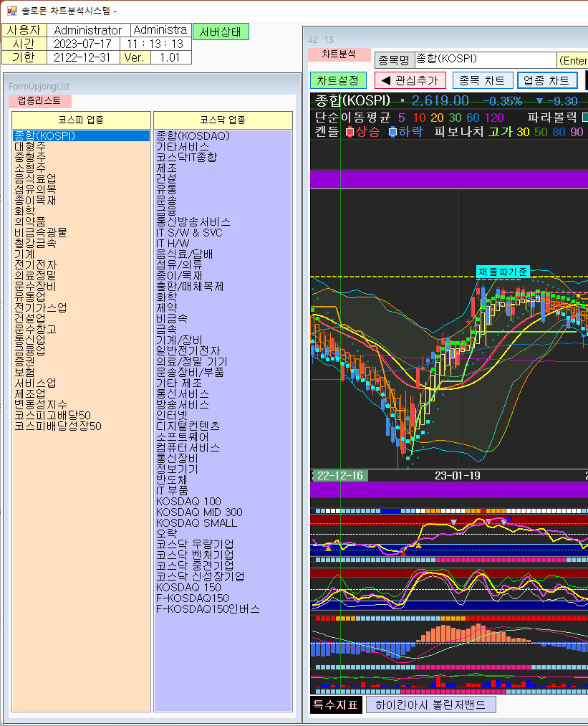Click the blue 하락 candle legend icon
Viewport: 588px width, 726px height.
pyautogui.click(x=393, y=132)
